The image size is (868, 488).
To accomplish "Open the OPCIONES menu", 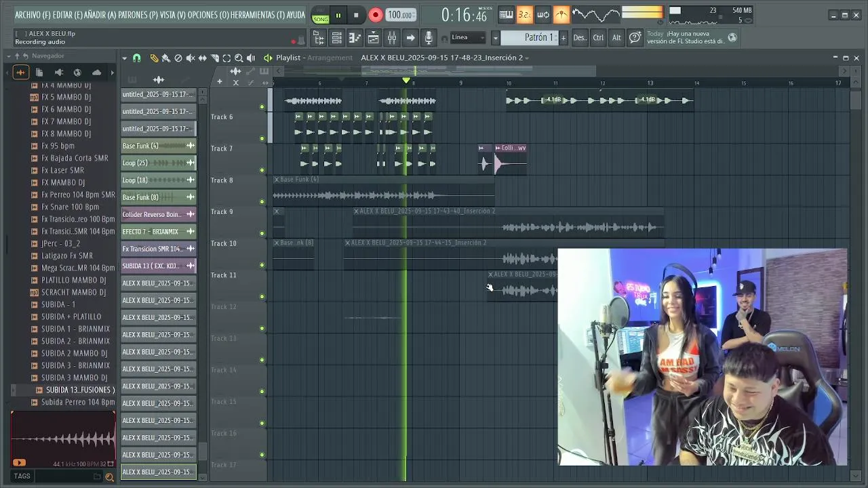I will [208, 15].
